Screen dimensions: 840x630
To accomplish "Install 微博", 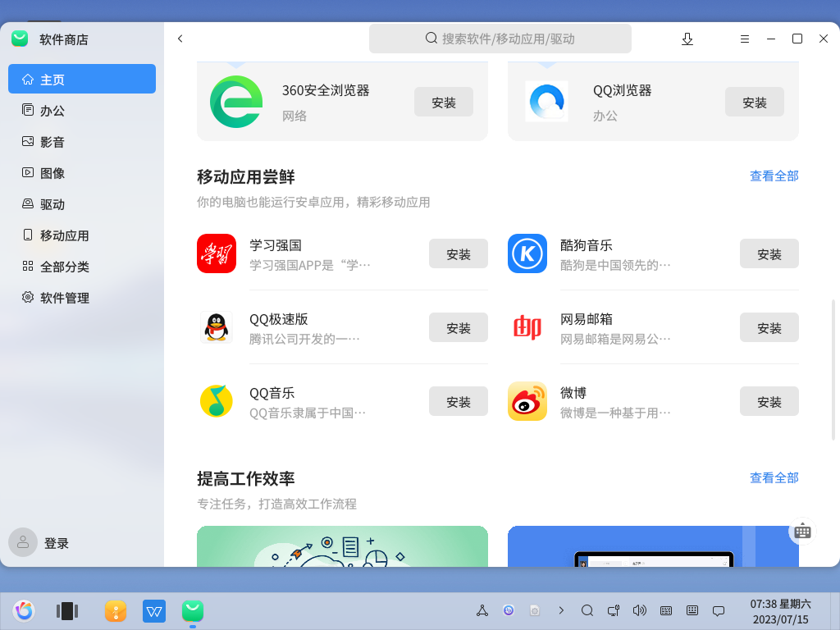I will pyautogui.click(x=769, y=401).
